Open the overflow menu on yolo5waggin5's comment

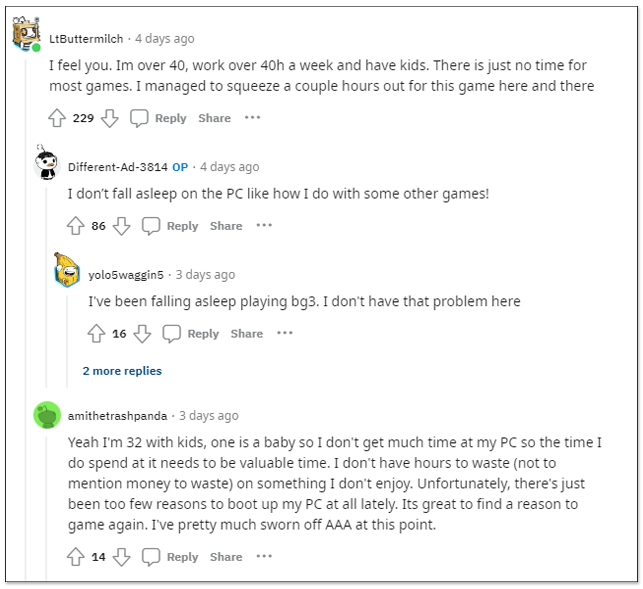(x=285, y=333)
